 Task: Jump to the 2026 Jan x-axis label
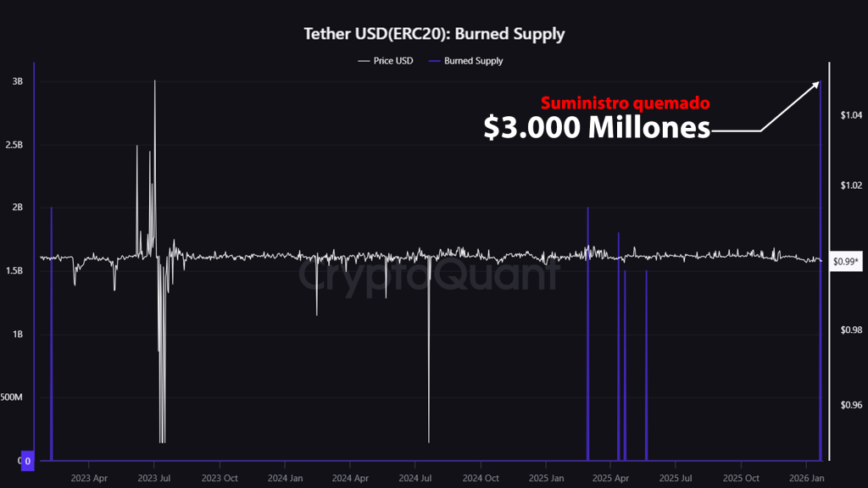[806, 478]
